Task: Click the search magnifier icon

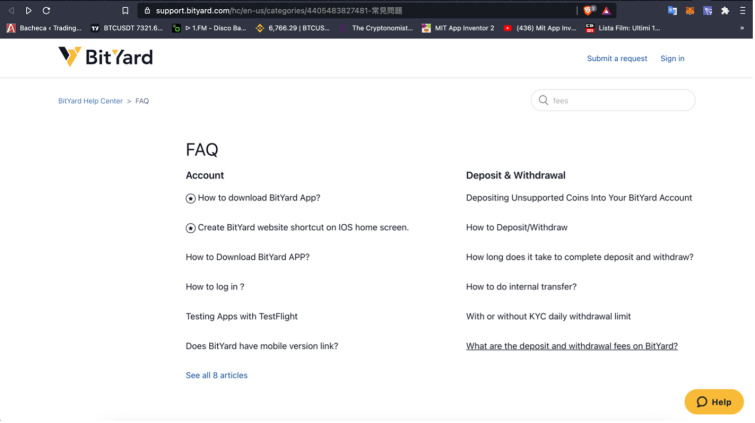Action: pyautogui.click(x=543, y=100)
